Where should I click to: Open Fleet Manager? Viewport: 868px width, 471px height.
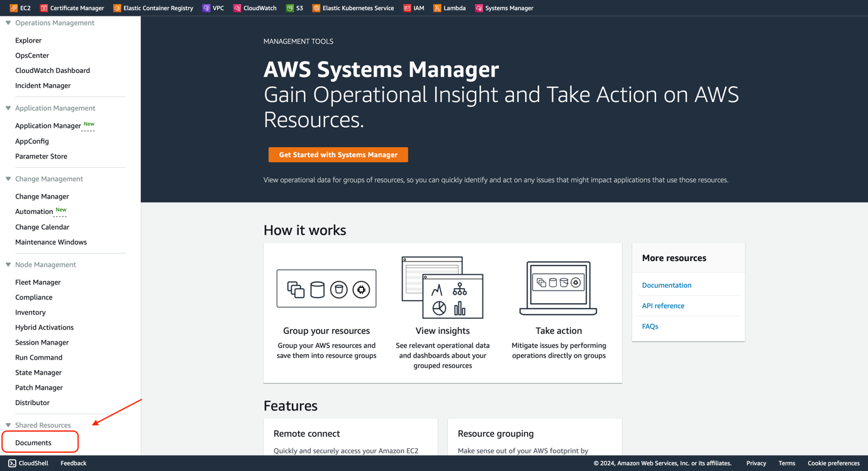point(38,282)
